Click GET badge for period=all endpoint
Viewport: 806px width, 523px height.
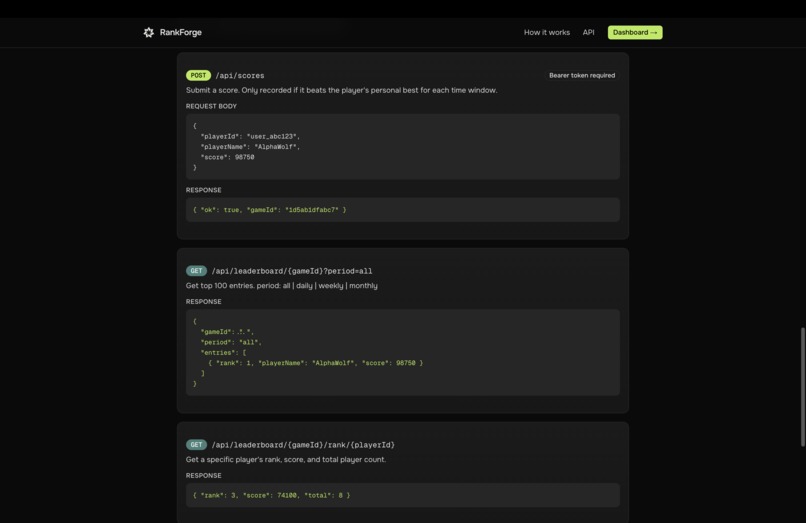[196, 270]
